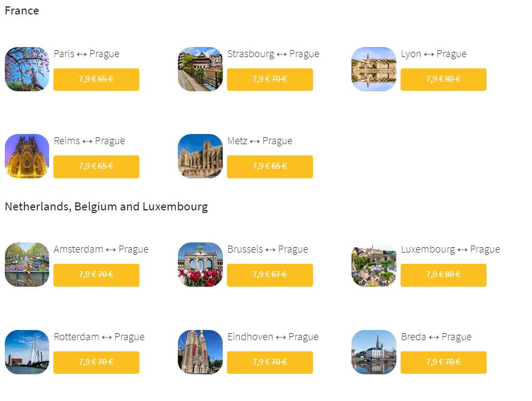Select the Luxembourg Prague price button
This screenshot has height=401, width=532.
(x=443, y=275)
